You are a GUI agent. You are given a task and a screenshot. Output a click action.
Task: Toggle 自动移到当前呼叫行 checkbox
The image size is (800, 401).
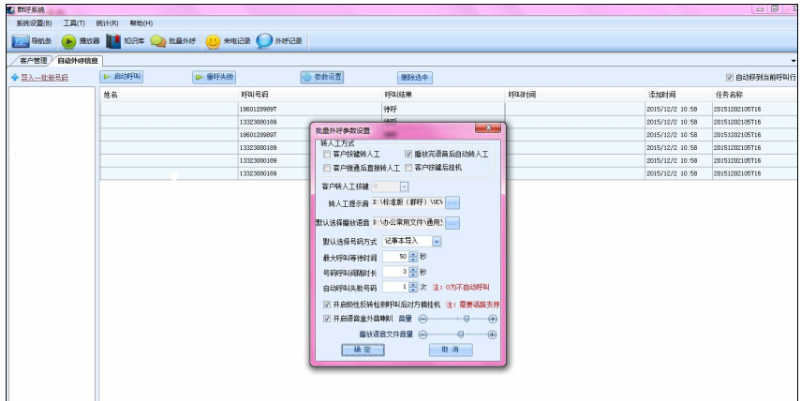(729, 77)
